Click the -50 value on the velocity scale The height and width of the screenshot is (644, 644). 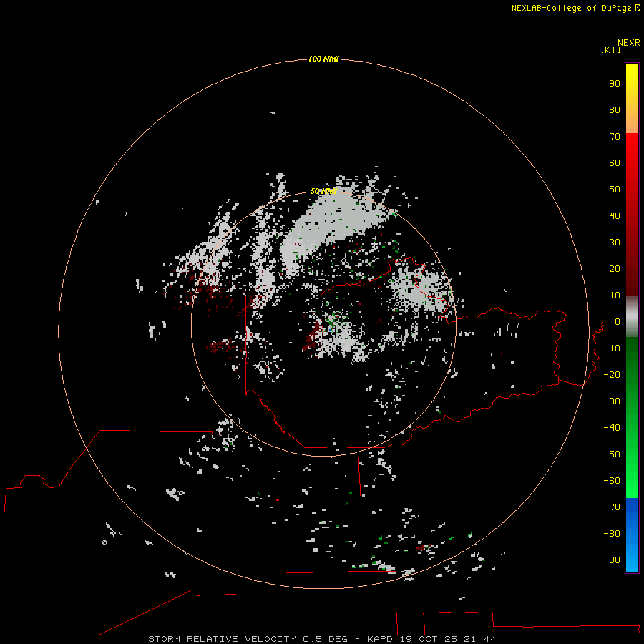[x=612, y=454]
